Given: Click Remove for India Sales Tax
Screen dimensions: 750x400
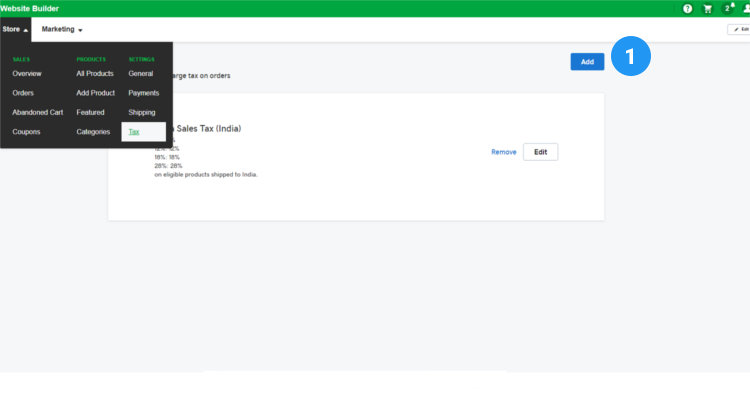Looking at the screenshot, I should [x=504, y=152].
